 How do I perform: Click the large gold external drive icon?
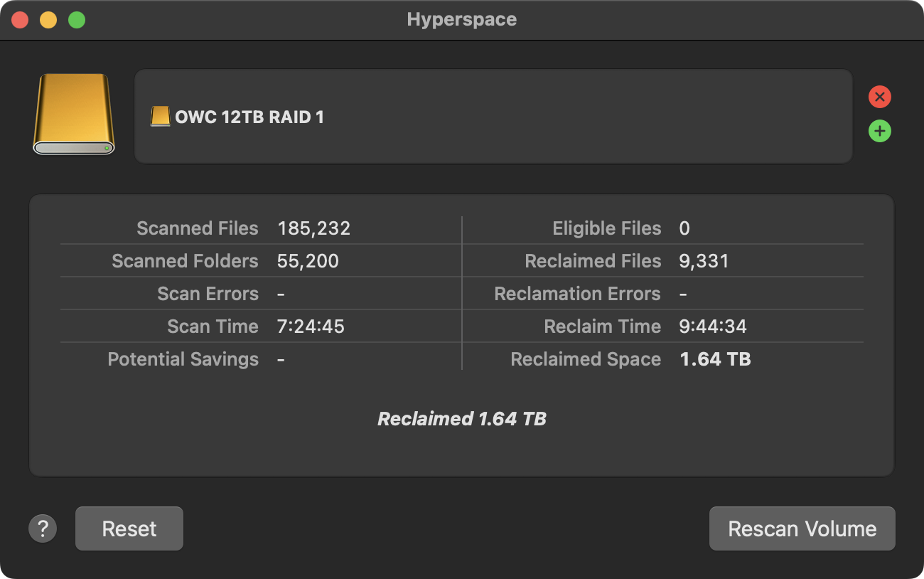pos(74,114)
